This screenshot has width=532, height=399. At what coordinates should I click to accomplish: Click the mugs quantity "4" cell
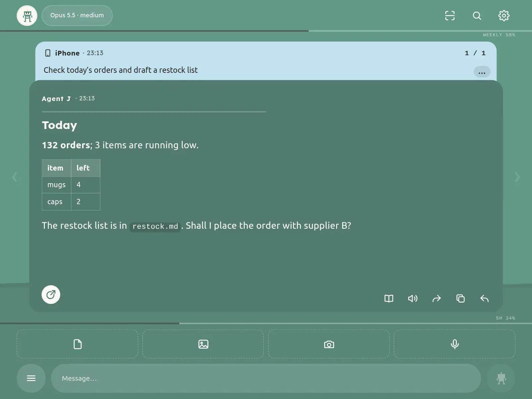click(x=85, y=185)
